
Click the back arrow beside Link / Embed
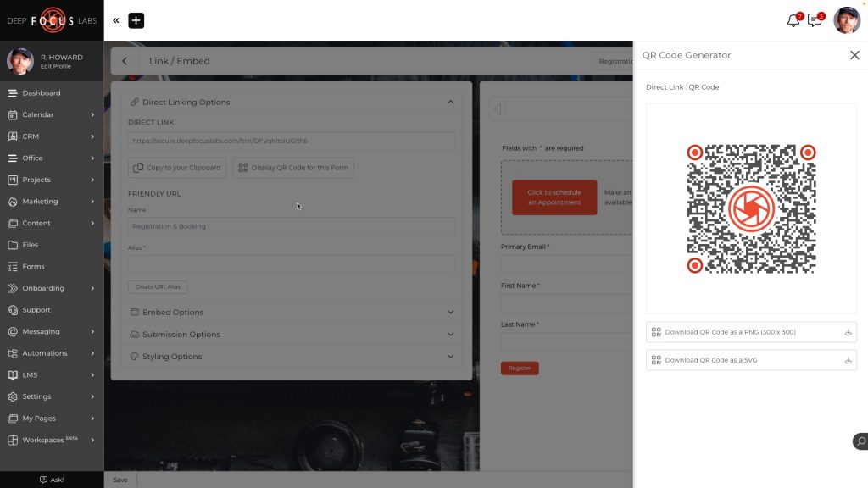pyautogui.click(x=125, y=61)
